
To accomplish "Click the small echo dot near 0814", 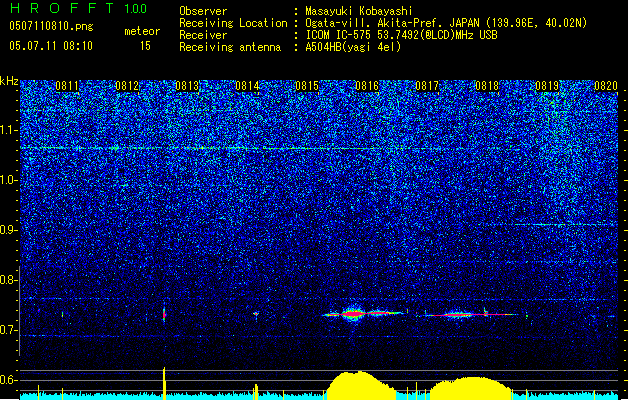I will [256, 314].
